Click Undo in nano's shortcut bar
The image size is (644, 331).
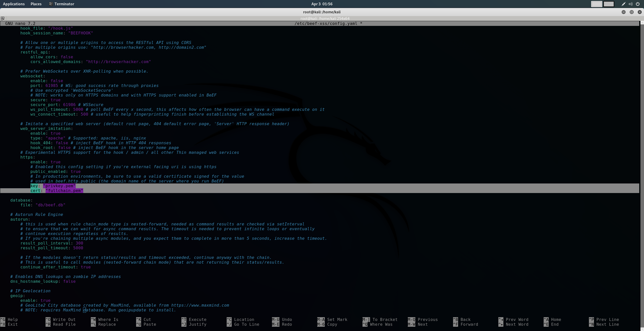pos(287,320)
